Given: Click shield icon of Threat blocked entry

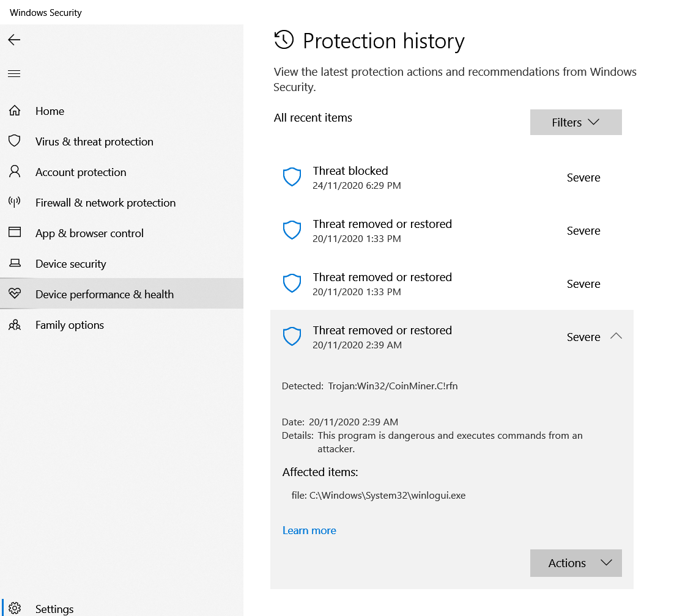Looking at the screenshot, I should point(292,177).
